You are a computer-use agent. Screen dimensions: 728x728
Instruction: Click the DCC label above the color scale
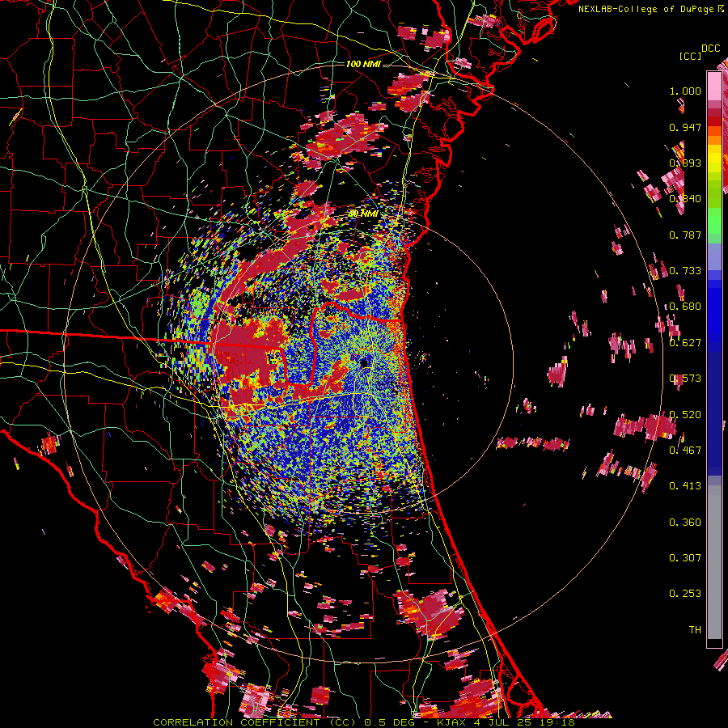click(x=710, y=49)
